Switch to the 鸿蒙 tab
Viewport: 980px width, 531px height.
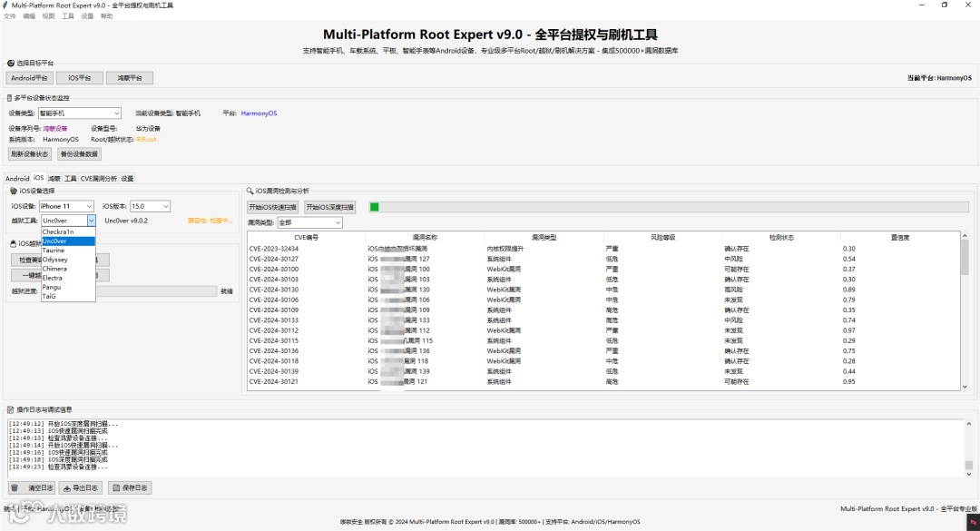[54, 179]
